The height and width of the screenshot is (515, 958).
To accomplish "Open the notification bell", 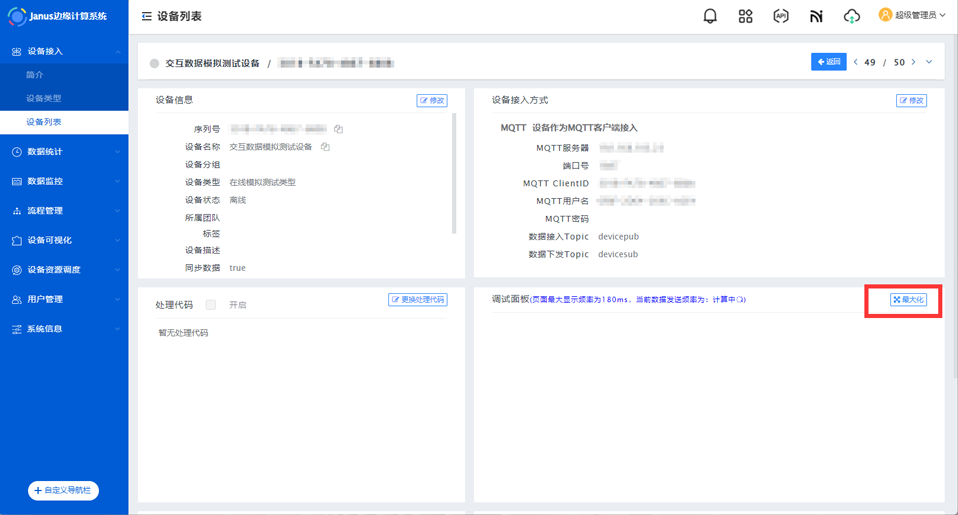I will 710,16.
